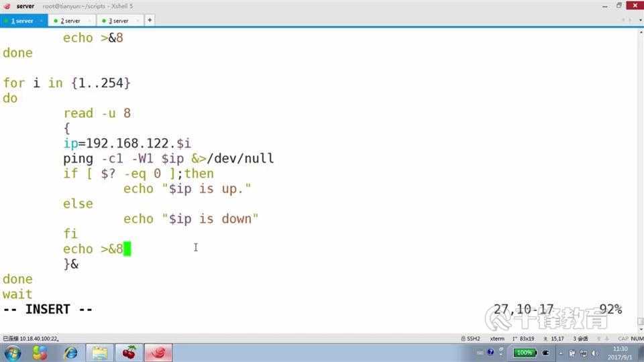Open the volume speaker tray icon
The image size is (644, 362).
pyautogui.click(x=595, y=353)
